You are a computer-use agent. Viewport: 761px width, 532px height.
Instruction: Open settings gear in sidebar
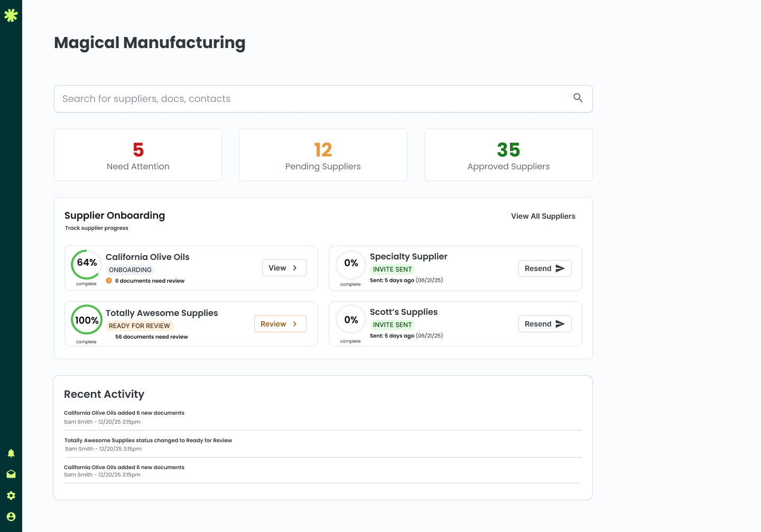point(11,496)
